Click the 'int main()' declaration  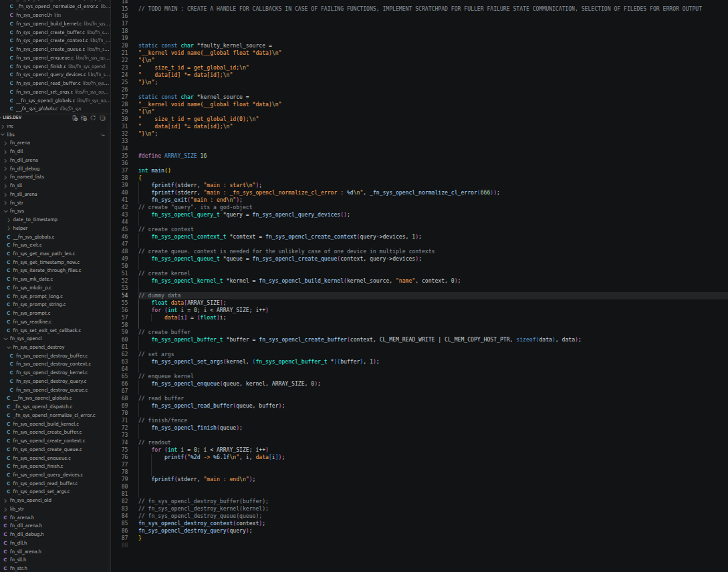(154, 170)
